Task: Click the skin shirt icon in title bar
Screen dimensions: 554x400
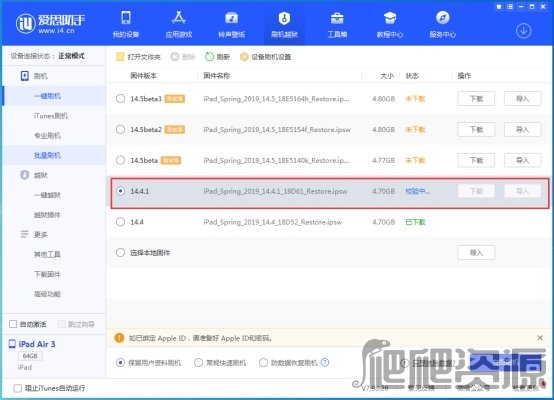Action: point(499,7)
